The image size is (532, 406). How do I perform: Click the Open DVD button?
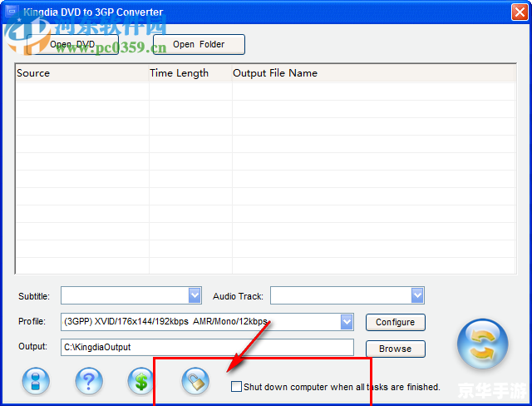click(72, 44)
